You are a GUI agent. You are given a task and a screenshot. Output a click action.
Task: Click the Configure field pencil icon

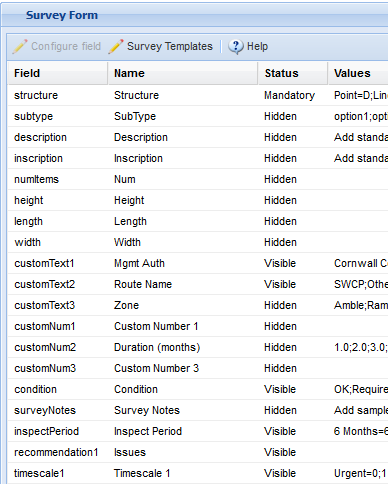tap(20, 46)
